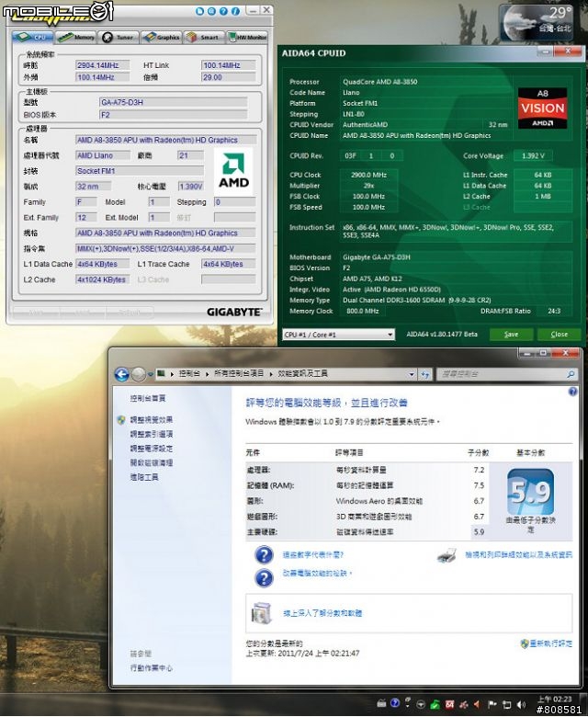The width and height of the screenshot is (588, 717).
Task: Click the AMD VISION A8 badge in AIDA64
Action: pos(542,108)
